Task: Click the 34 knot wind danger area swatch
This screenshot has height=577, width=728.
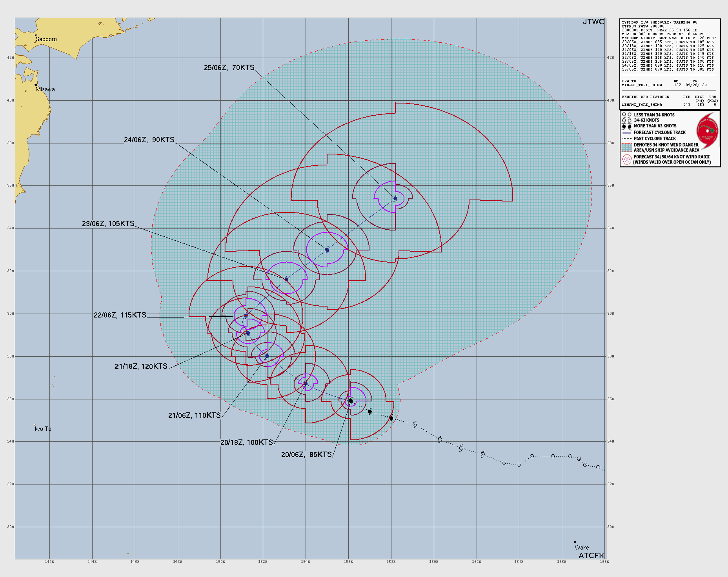Action: (x=627, y=147)
